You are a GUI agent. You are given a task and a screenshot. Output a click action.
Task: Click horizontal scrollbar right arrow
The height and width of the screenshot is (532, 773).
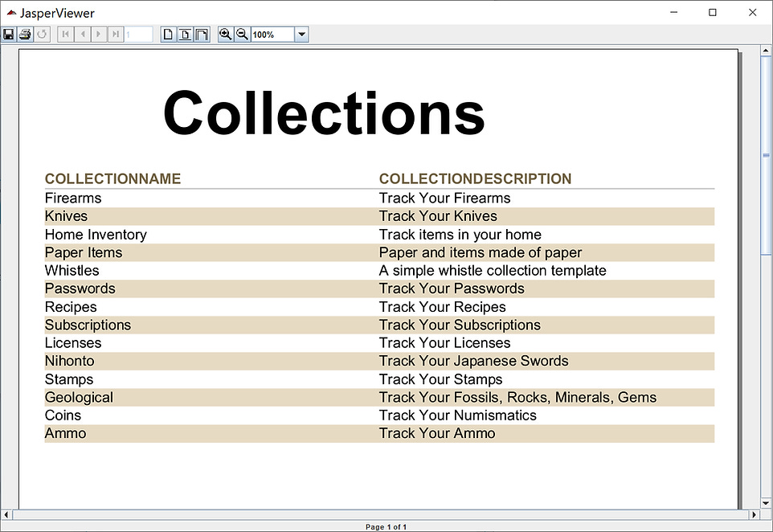(x=754, y=515)
